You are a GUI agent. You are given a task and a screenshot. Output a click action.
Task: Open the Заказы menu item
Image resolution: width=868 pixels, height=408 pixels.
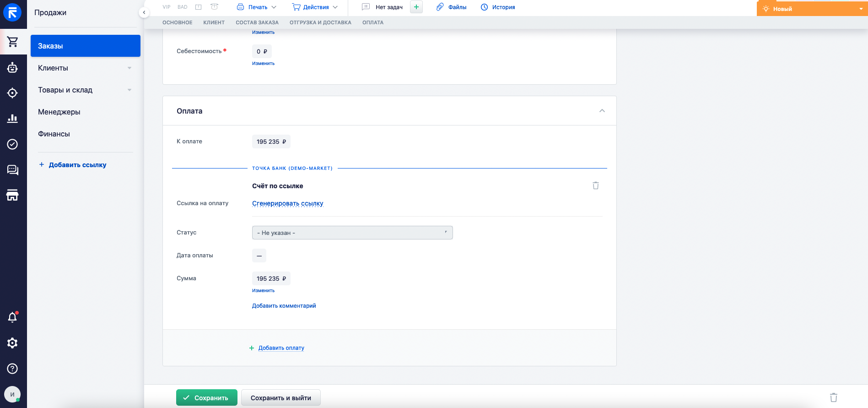click(86, 46)
